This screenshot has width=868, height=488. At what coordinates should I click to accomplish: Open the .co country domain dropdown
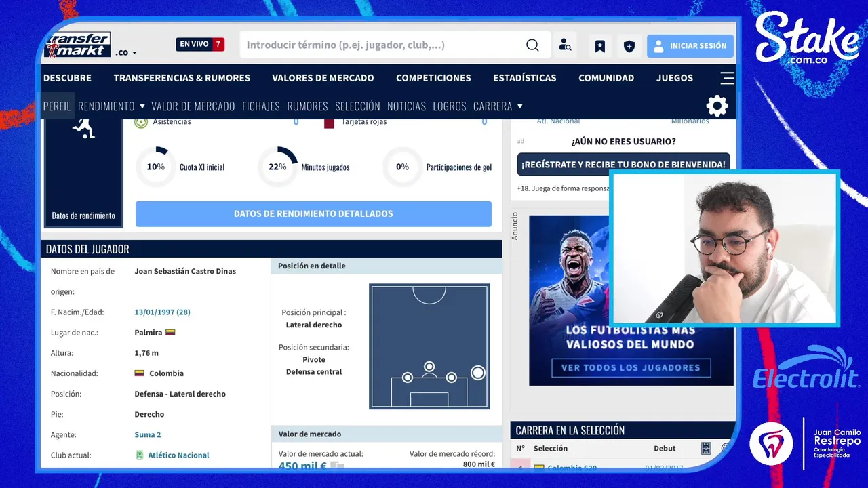(125, 52)
